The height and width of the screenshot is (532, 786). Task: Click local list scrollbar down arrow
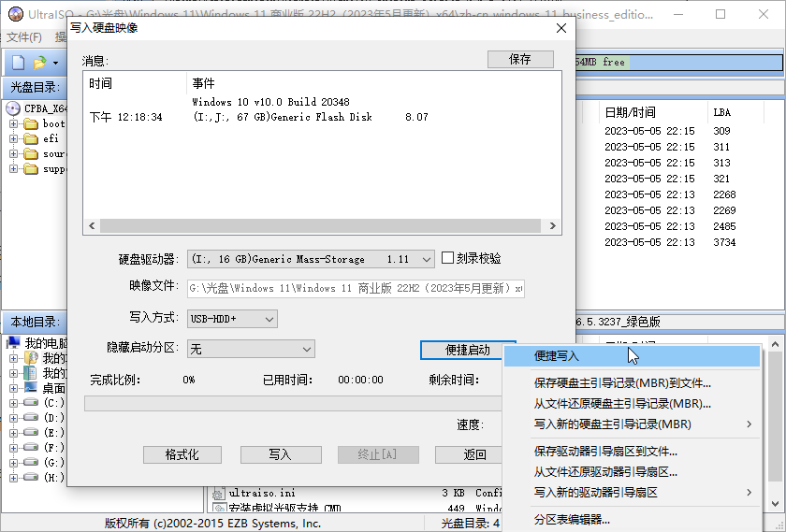775,503
